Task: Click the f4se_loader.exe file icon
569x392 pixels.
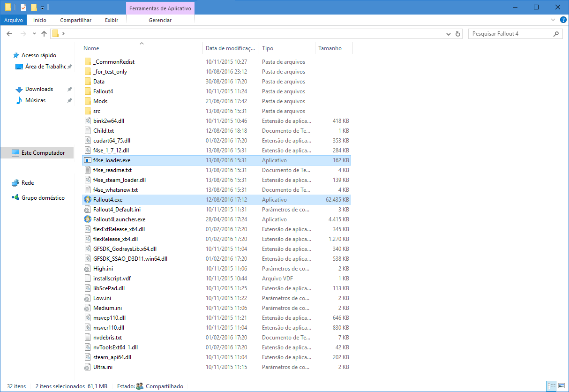Action: [87, 160]
